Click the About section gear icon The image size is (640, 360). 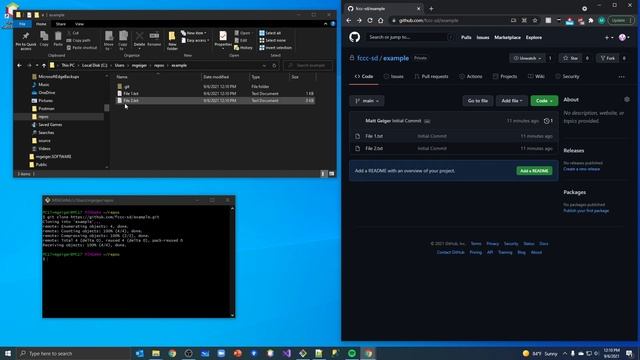(627, 99)
